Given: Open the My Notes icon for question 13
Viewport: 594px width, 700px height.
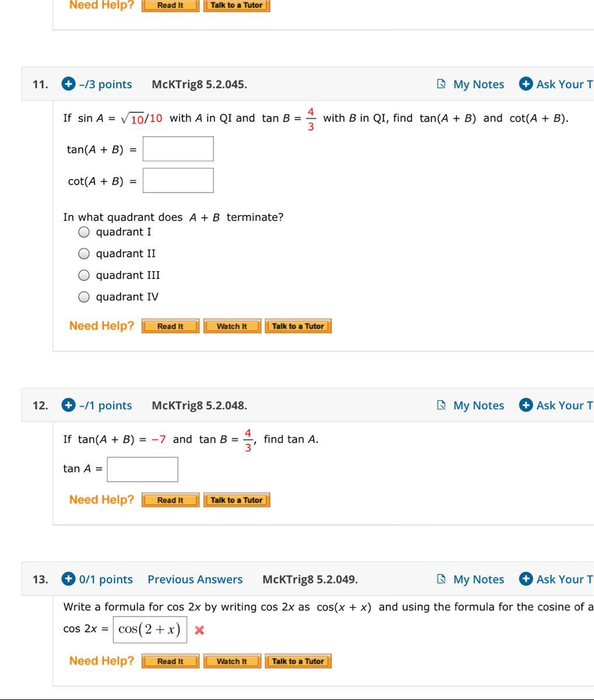Looking at the screenshot, I should pyautogui.click(x=441, y=579).
